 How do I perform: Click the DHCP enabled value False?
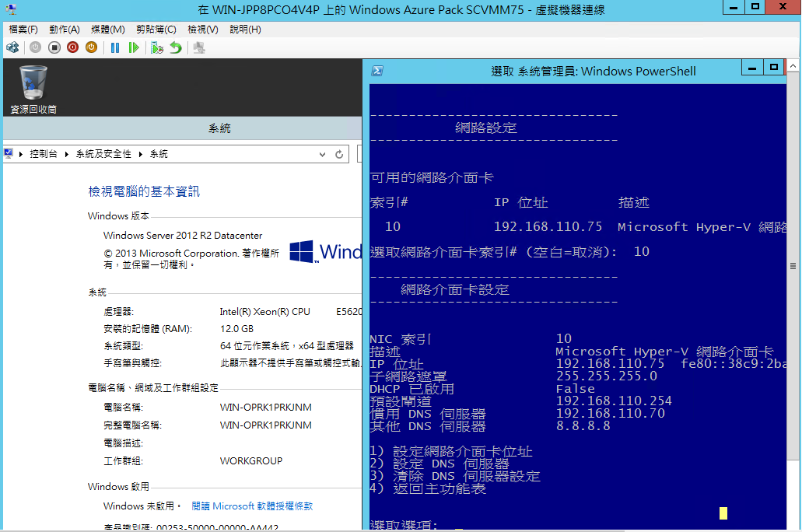pyautogui.click(x=576, y=389)
